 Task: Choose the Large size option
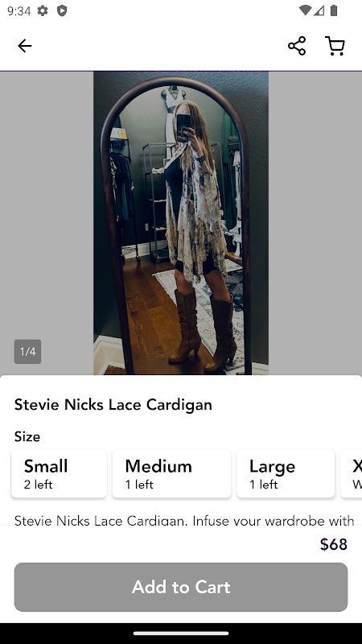click(286, 473)
